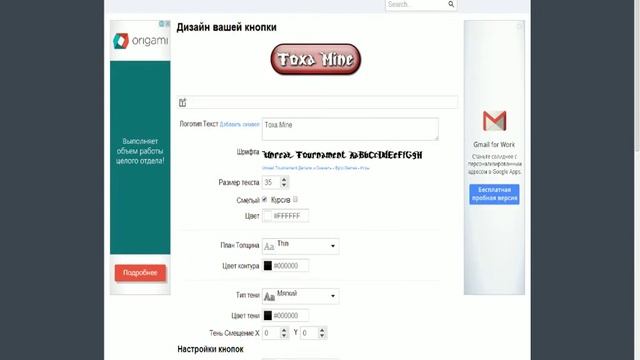Screen dimensions: 640x360
Task: Click the search magnifier icon
Action: click(x=451, y=4)
